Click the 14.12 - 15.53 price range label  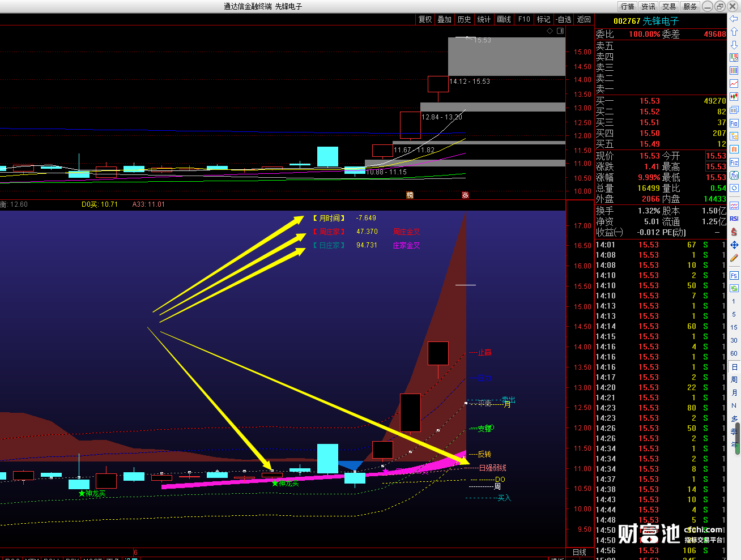pos(470,82)
